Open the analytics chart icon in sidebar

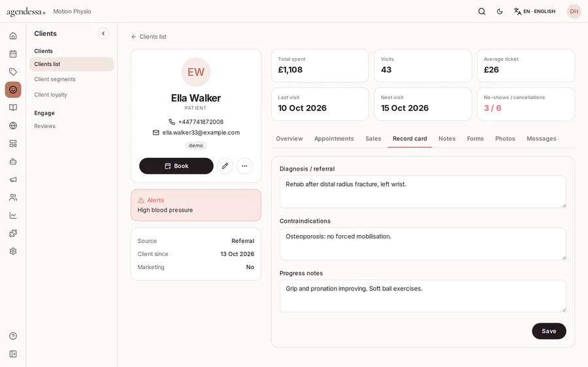(13, 215)
